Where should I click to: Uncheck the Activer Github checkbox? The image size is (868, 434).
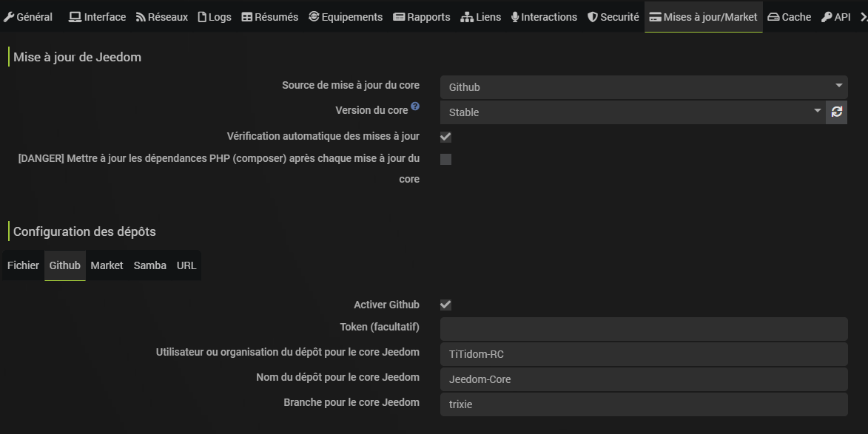coord(445,305)
